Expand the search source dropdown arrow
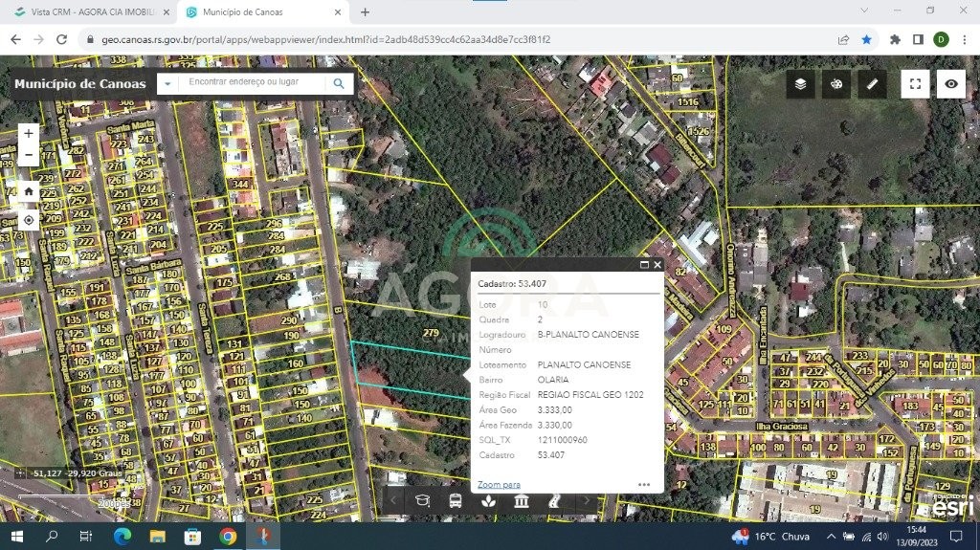The image size is (980, 550). (168, 84)
